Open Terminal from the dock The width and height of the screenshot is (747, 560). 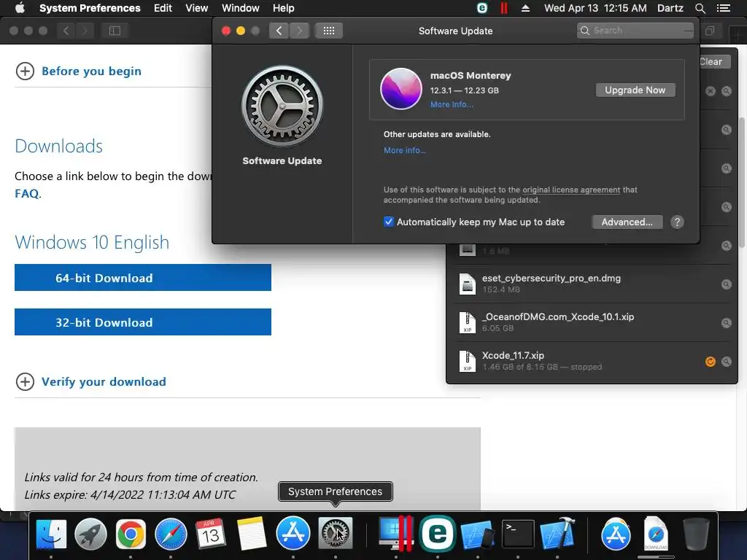coord(518,534)
